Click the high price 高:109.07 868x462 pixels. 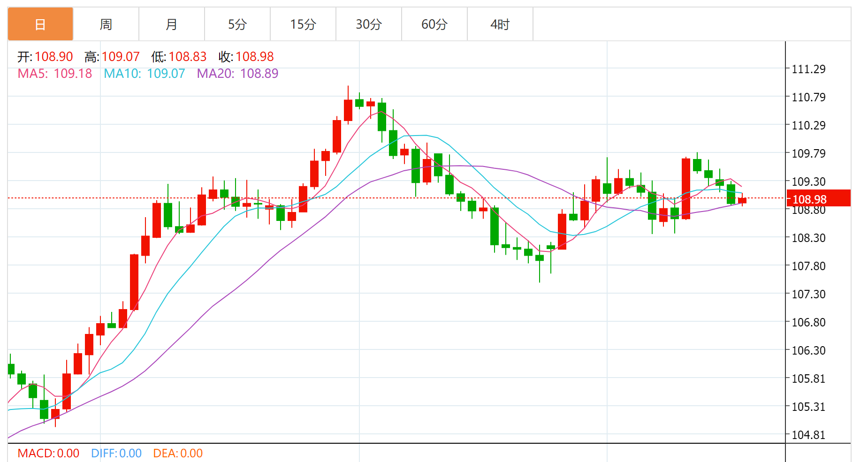tap(112, 57)
